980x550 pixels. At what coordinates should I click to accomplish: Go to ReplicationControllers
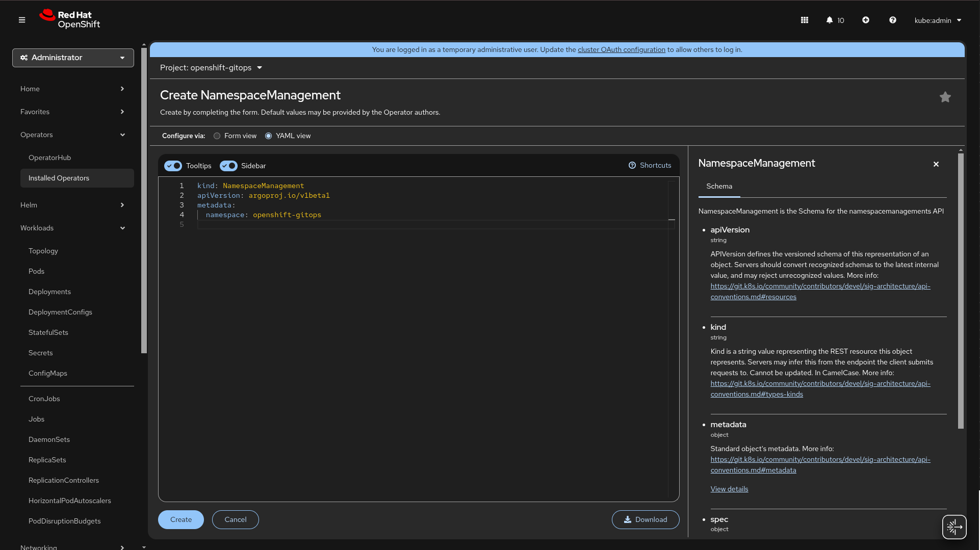click(64, 480)
